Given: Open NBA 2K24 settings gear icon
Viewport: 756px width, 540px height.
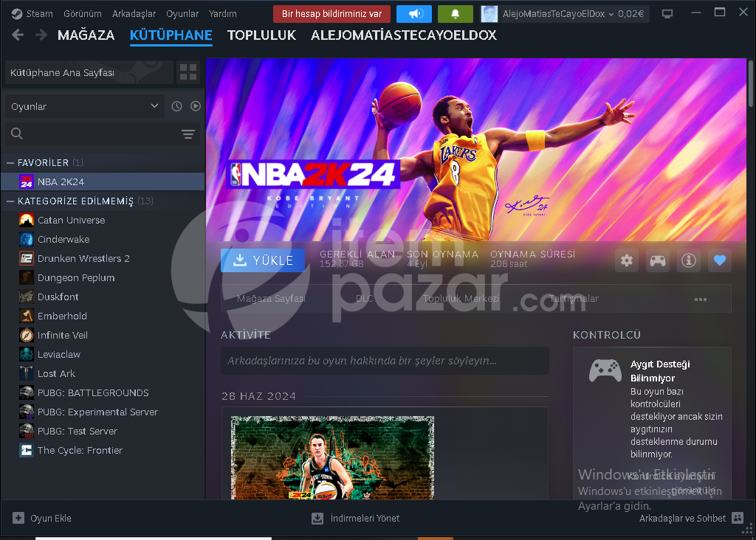Looking at the screenshot, I should 627,260.
